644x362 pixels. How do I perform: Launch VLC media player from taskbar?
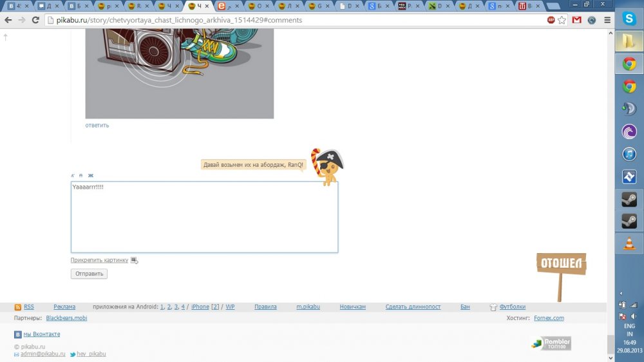(x=629, y=243)
